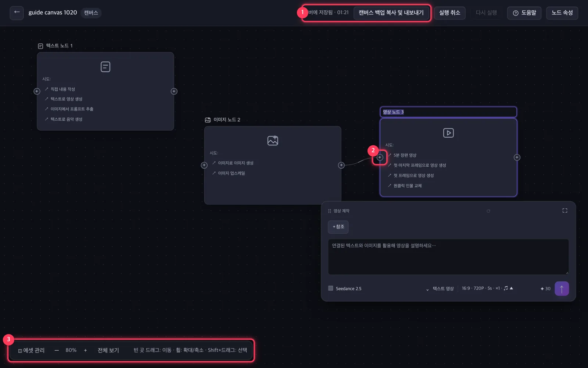
Task: Select 직접 내용 작성 suggestion
Action: pos(60,89)
